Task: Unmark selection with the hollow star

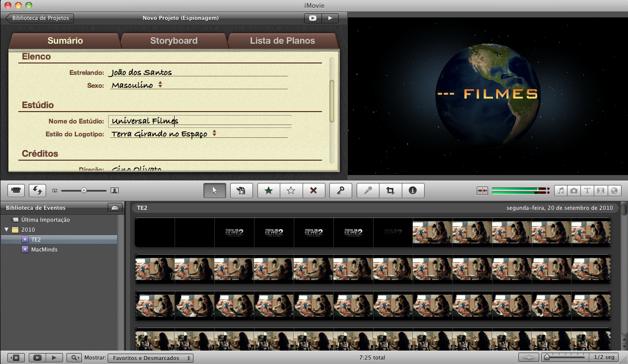Action: (291, 190)
